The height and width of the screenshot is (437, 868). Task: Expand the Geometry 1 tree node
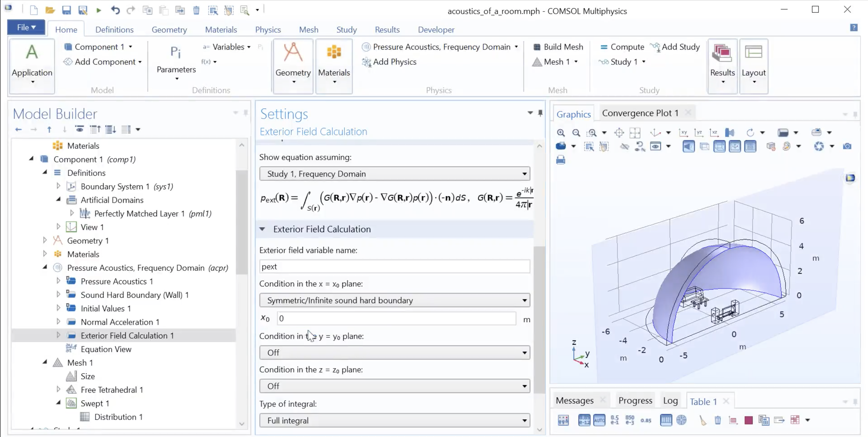45,240
